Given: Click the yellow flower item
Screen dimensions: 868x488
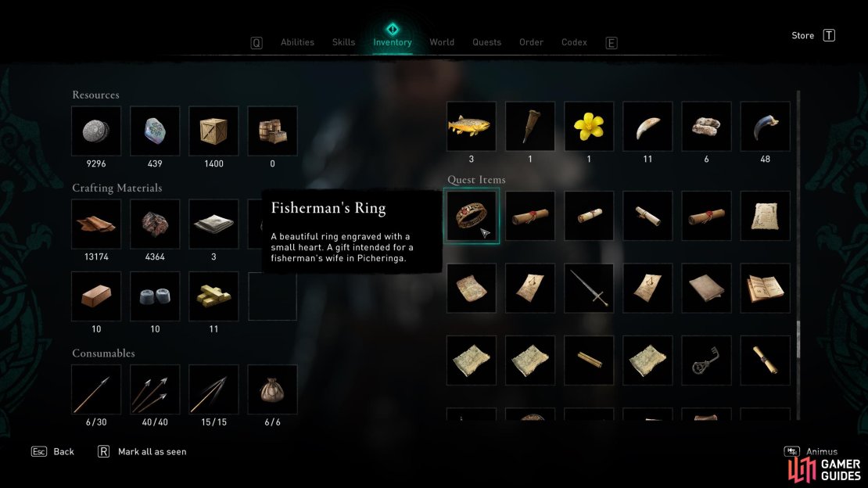Looking at the screenshot, I should [589, 126].
